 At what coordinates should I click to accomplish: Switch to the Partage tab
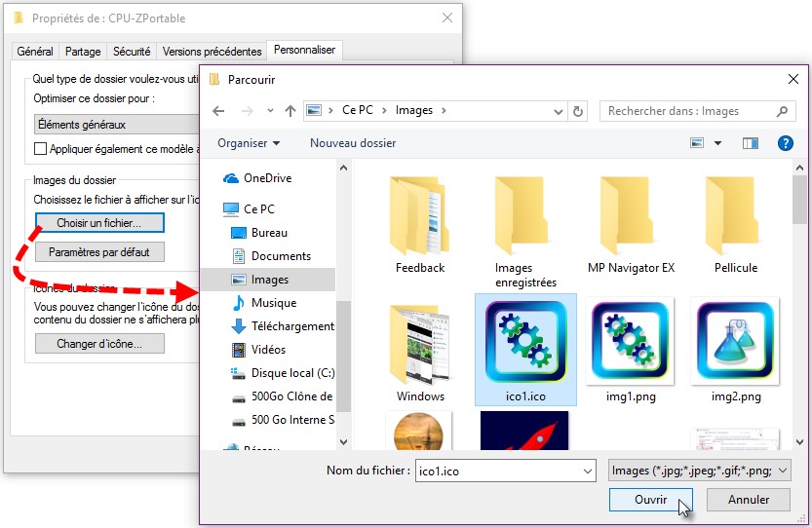pyautogui.click(x=85, y=52)
